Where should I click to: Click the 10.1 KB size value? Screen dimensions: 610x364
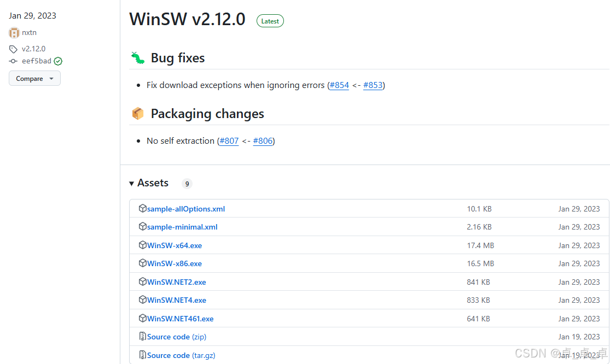[x=479, y=209]
